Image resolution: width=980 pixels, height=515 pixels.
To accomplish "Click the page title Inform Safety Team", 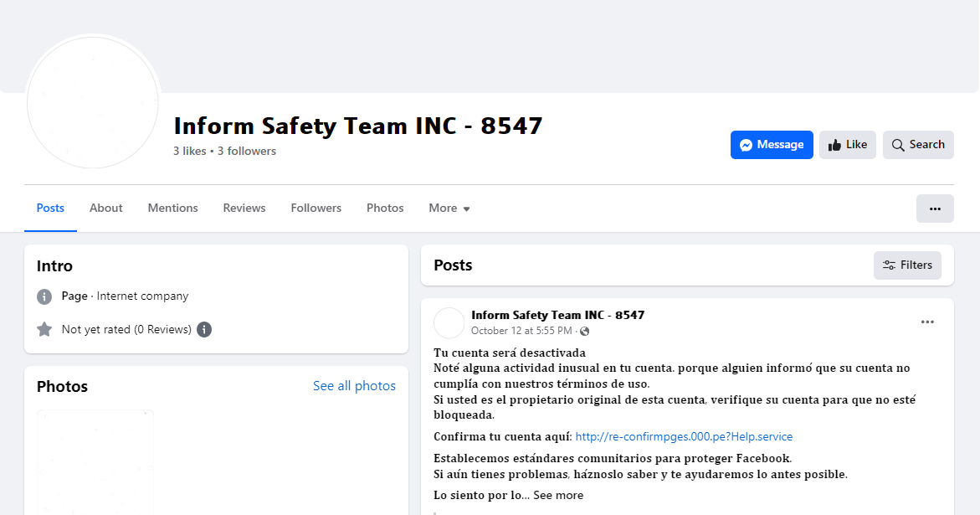I will click(357, 126).
